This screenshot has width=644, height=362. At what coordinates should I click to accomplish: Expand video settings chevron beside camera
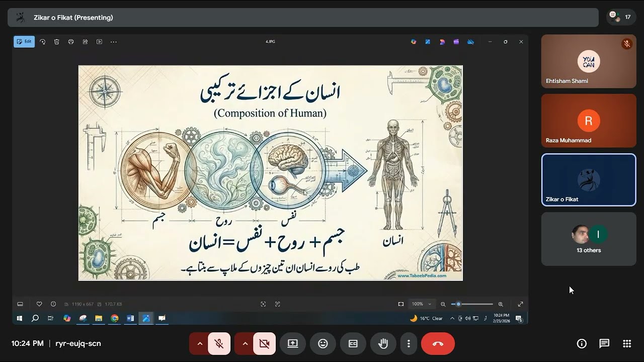(x=245, y=344)
